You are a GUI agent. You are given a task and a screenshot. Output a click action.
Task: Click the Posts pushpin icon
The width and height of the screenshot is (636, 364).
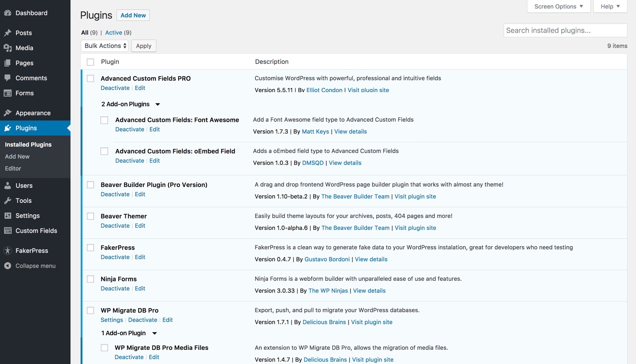(8, 33)
